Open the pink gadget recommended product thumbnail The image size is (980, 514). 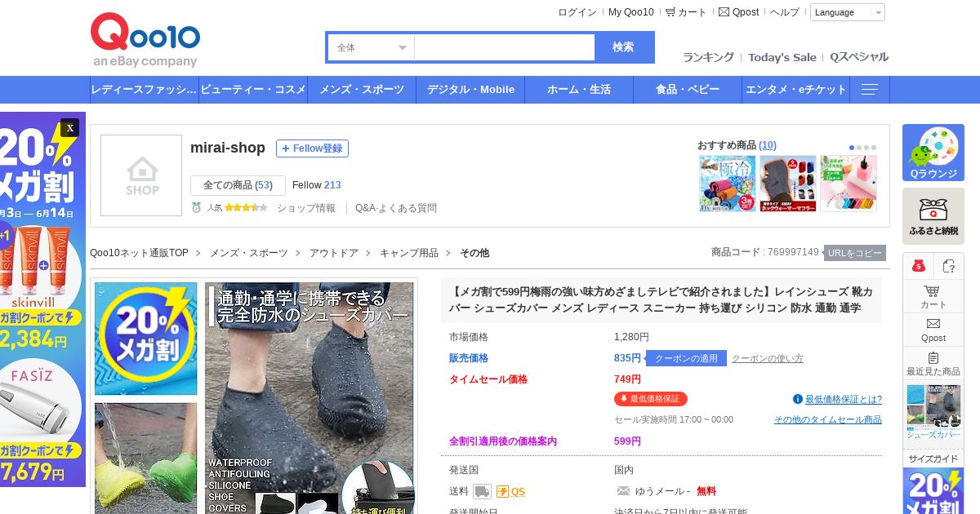(x=849, y=184)
